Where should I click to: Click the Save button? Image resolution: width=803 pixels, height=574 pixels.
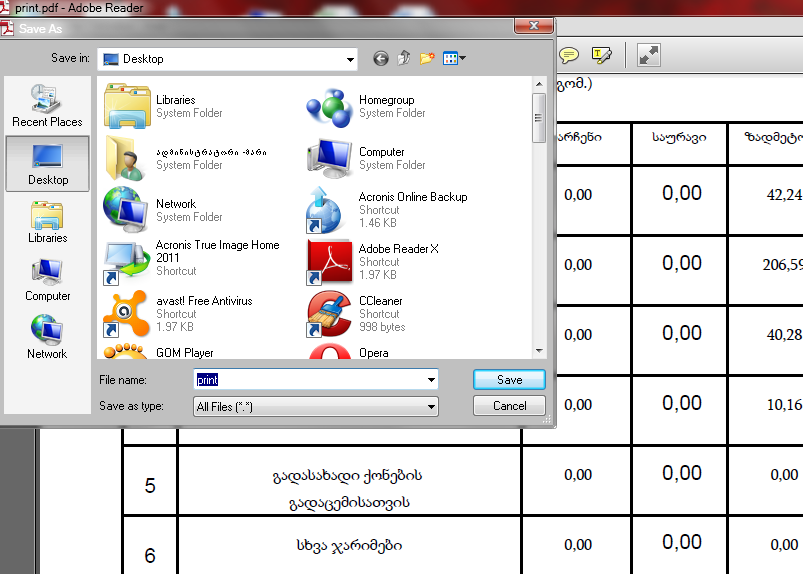click(x=509, y=380)
